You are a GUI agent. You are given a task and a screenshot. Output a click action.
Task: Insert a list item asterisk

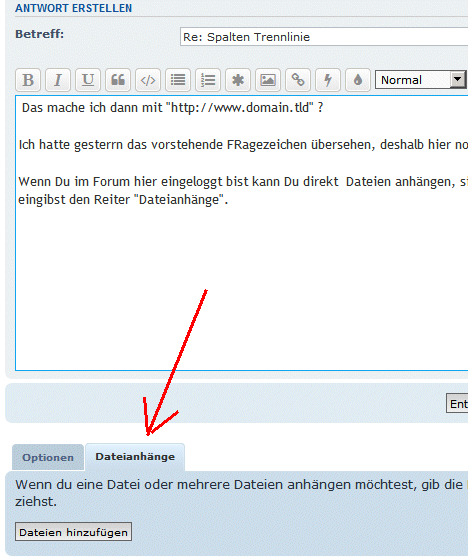[x=238, y=80]
